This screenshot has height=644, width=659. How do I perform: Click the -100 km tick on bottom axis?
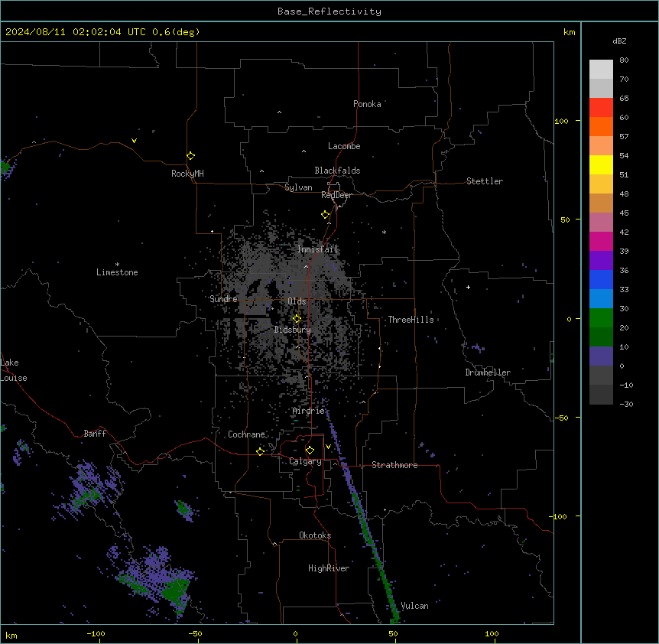[x=96, y=634]
